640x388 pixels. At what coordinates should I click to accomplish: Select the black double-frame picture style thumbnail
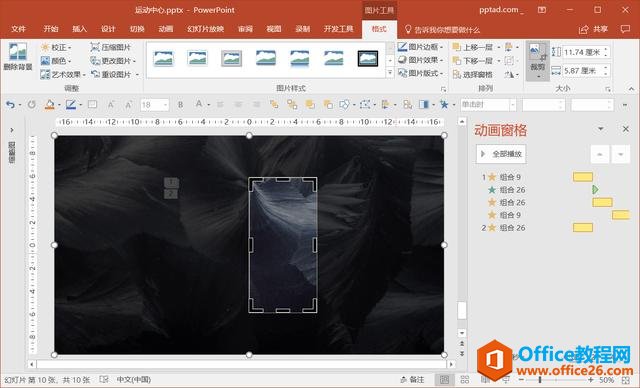368,58
